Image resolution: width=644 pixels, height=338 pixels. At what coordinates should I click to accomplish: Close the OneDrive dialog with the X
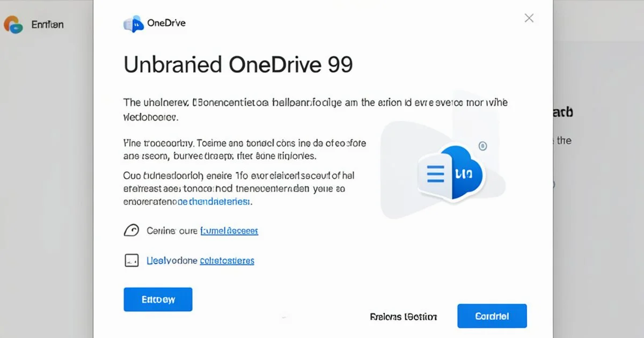pos(529,18)
